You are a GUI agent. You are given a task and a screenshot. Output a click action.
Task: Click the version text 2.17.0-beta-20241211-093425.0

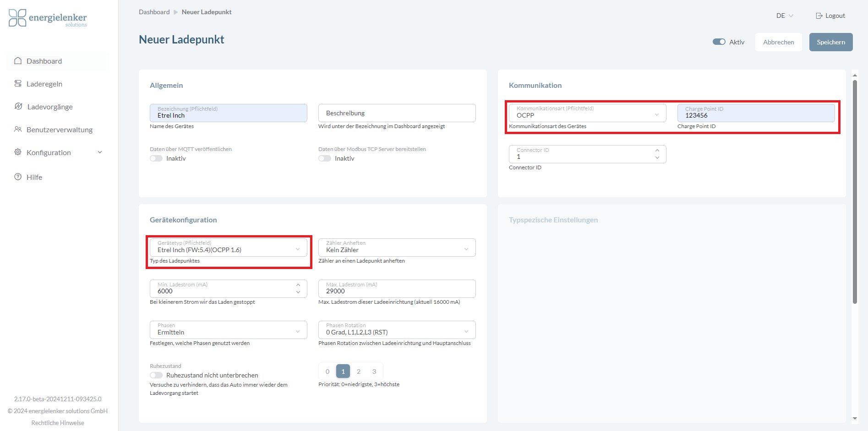tap(58, 399)
